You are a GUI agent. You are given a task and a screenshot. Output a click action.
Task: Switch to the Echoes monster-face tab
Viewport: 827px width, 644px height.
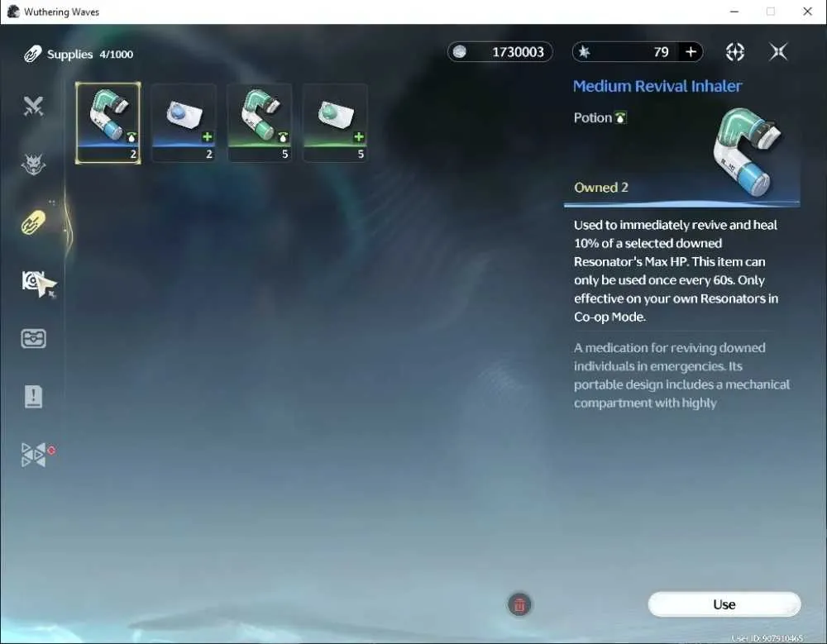(33, 164)
